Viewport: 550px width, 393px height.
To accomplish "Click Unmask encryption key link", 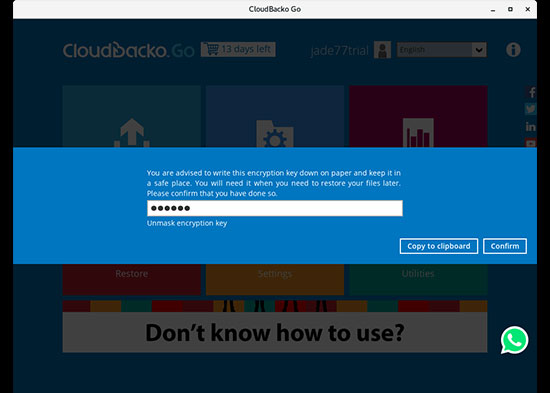I will click(187, 223).
